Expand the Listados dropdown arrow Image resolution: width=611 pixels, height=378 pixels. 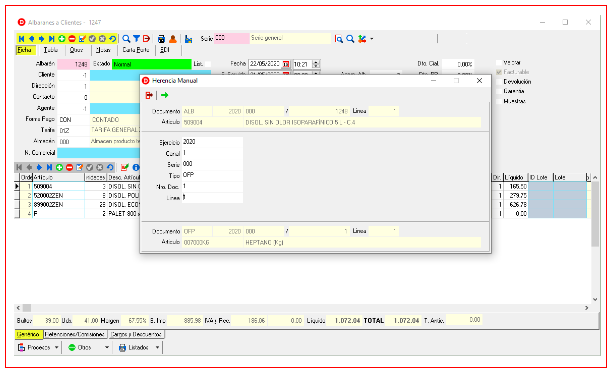point(157,347)
